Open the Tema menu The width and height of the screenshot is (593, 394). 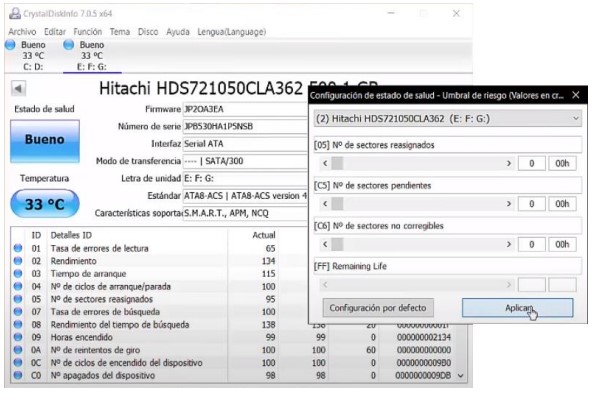pos(120,32)
